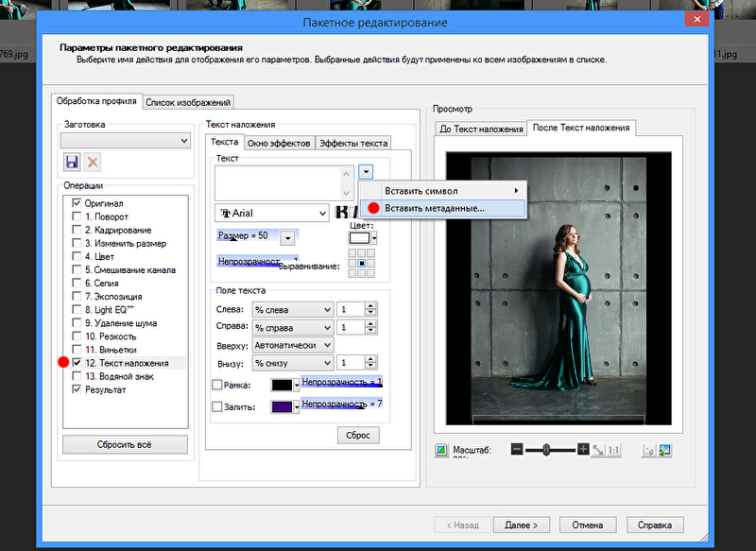The height and width of the screenshot is (551, 756).
Task: Enable the '4. Цвет' operation checkbox
Action: (77, 256)
